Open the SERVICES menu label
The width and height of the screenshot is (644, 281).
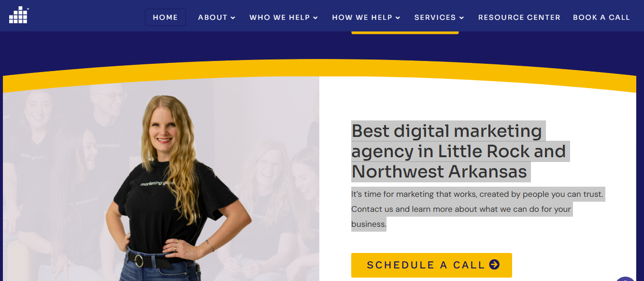click(435, 17)
